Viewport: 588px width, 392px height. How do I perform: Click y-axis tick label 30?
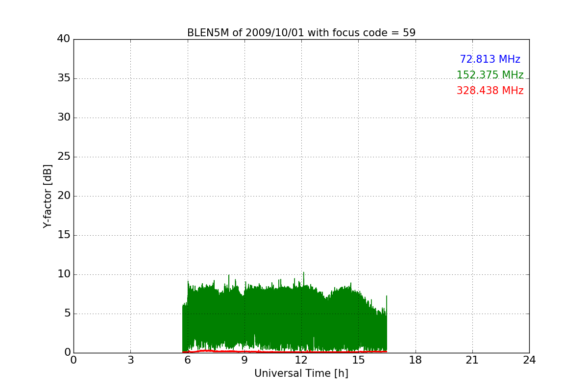click(64, 118)
